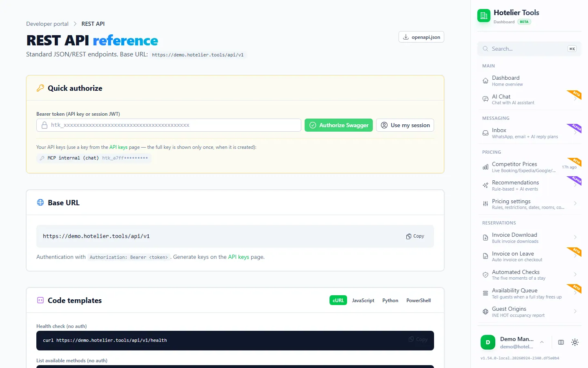Toggle light/dark theme sun icon
Image resolution: width=588 pixels, height=368 pixels.
pyautogui.click(x=575, y=342)
